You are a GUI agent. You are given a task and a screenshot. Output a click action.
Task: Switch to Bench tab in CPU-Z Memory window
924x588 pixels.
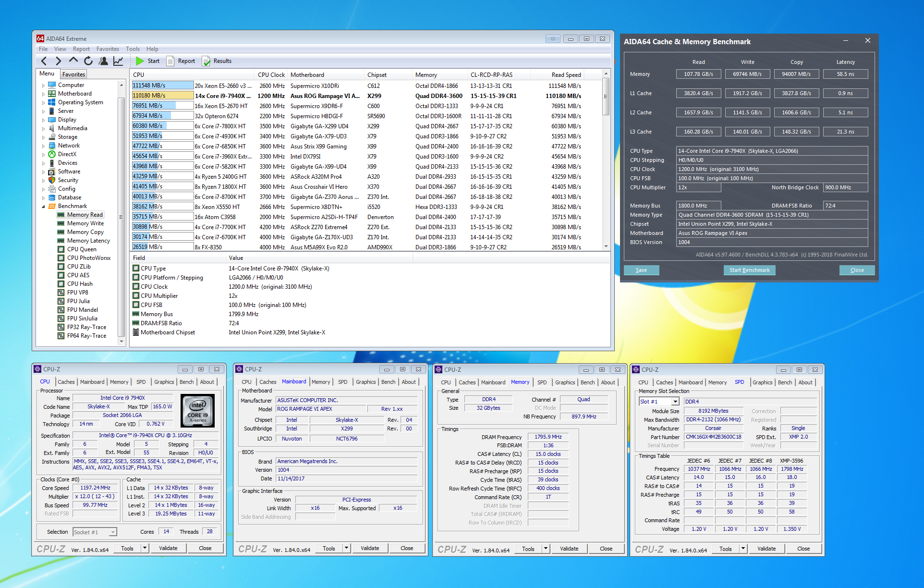587,382
